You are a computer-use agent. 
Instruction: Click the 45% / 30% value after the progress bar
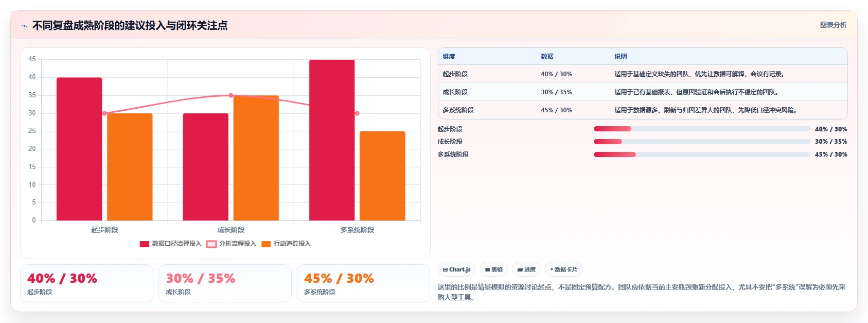point(831,155)
